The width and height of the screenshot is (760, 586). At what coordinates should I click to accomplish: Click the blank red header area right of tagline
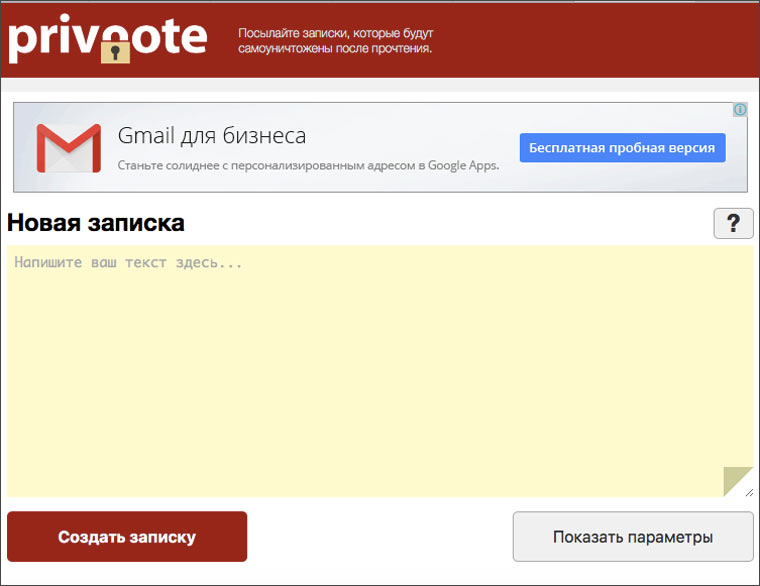coord(600,40)
